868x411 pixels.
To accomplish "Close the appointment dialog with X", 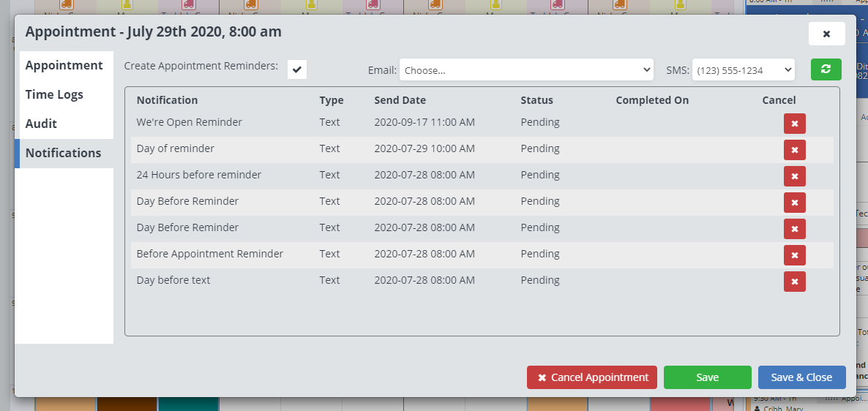I will point(826,34).
